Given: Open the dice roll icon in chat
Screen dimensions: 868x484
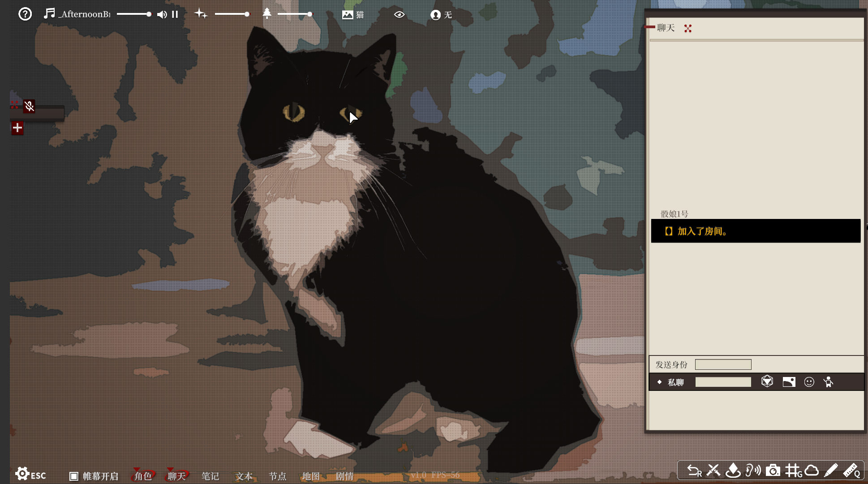Looking at the screenshot, I should pos(767,381).
